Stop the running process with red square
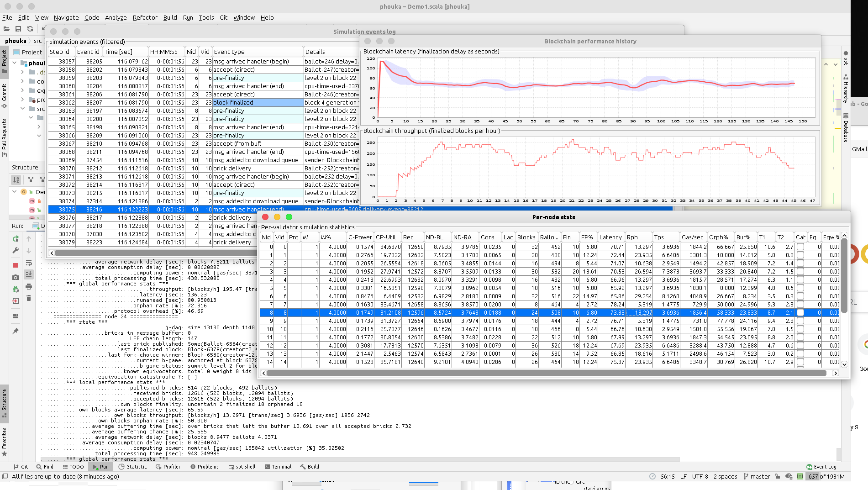 [16, 265]
